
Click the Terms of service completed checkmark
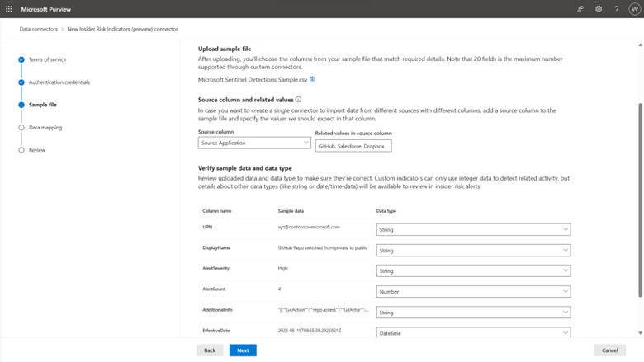21,60
